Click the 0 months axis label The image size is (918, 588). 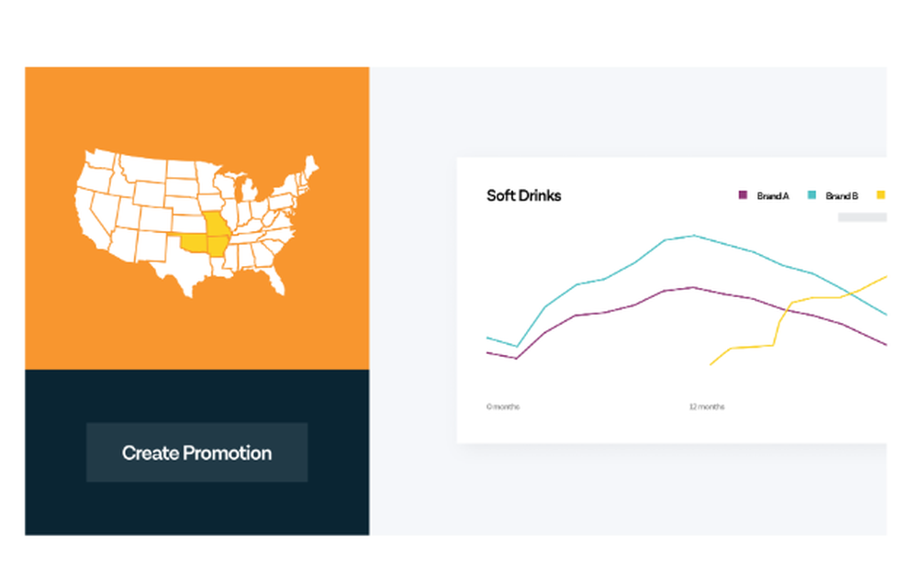(503, 406)
